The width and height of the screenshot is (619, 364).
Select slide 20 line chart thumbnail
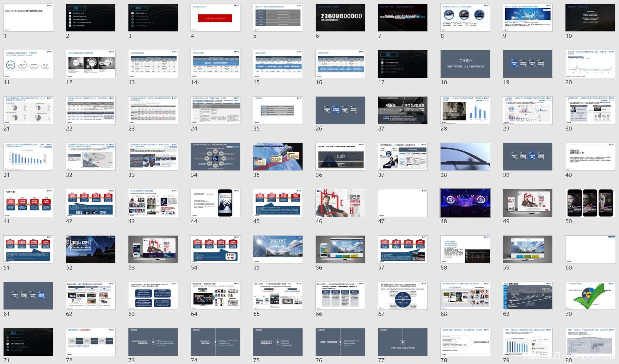coord(590,64)
